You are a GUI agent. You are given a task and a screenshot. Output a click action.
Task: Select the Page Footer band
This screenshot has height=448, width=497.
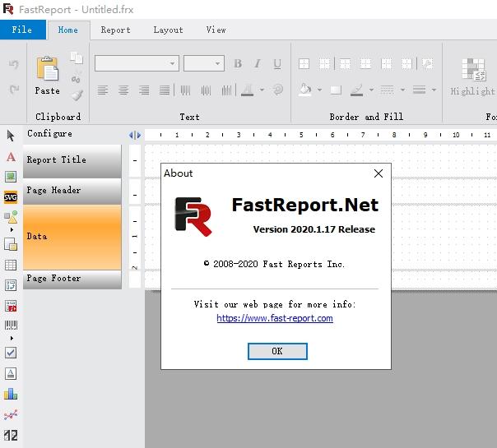click(72, 279)
